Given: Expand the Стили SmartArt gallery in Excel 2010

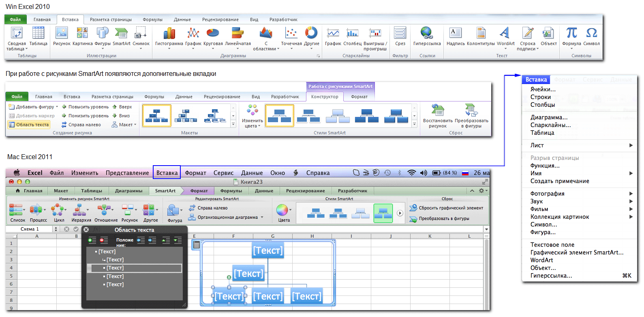Looking at the screenshot, I should pyautogui.click(x=414, y=124).
